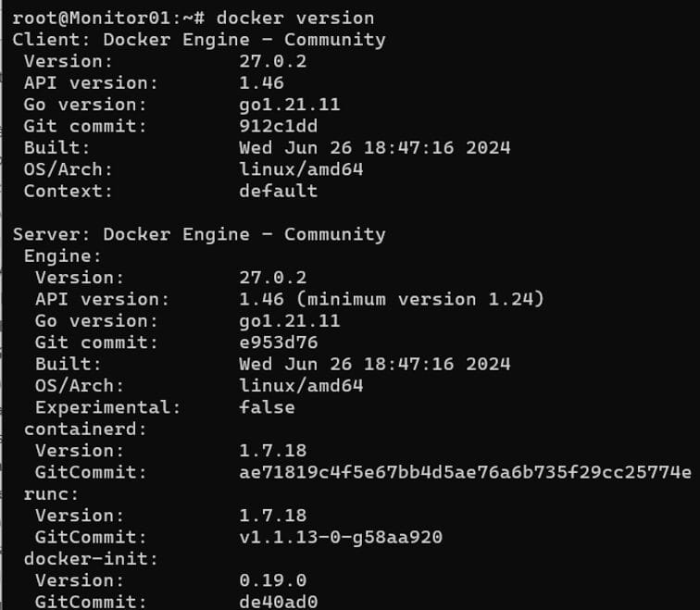Click Server OS/Arch linux/amd64 value
This screenshot has height=610, width=700.
coord(301,386)
